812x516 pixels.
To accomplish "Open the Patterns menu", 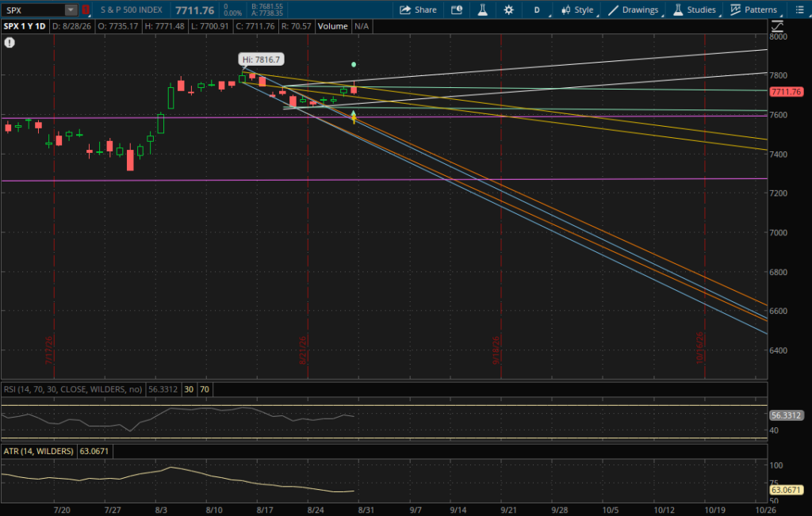I will click(x=754, y=10).
